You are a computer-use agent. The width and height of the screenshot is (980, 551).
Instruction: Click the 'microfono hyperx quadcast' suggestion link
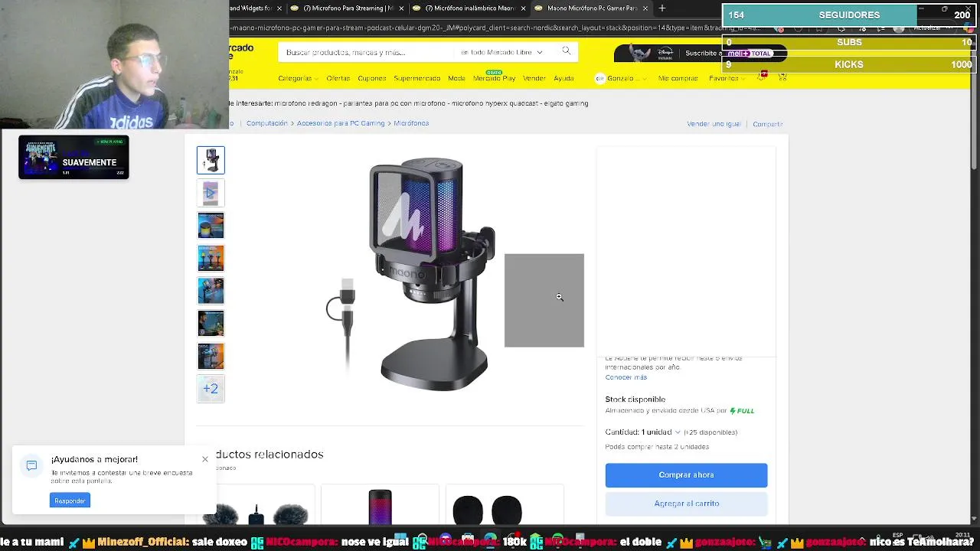point(495,103)
